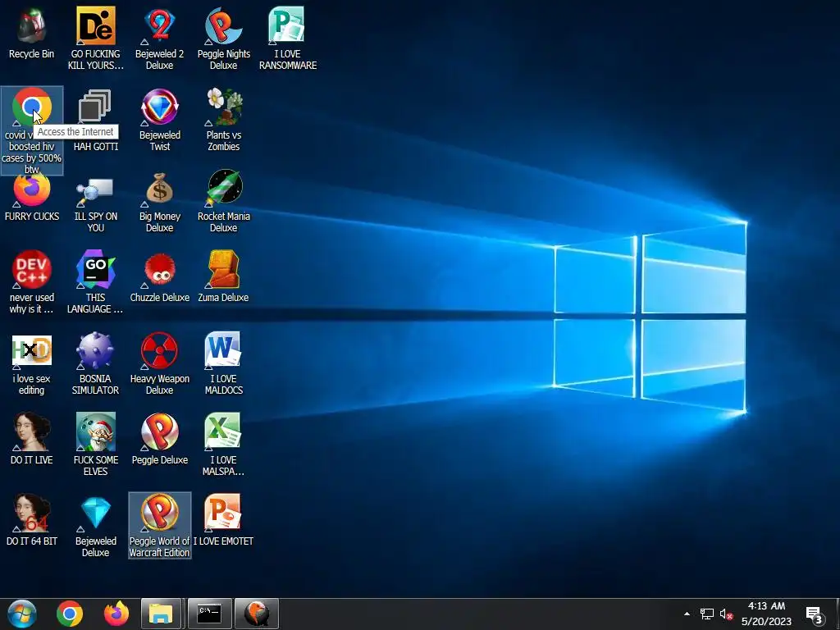Image resolution: width=840 pixels, height=630 pixels.
Task: Open the Action Center notifications icon
Action: click(814, 614)
